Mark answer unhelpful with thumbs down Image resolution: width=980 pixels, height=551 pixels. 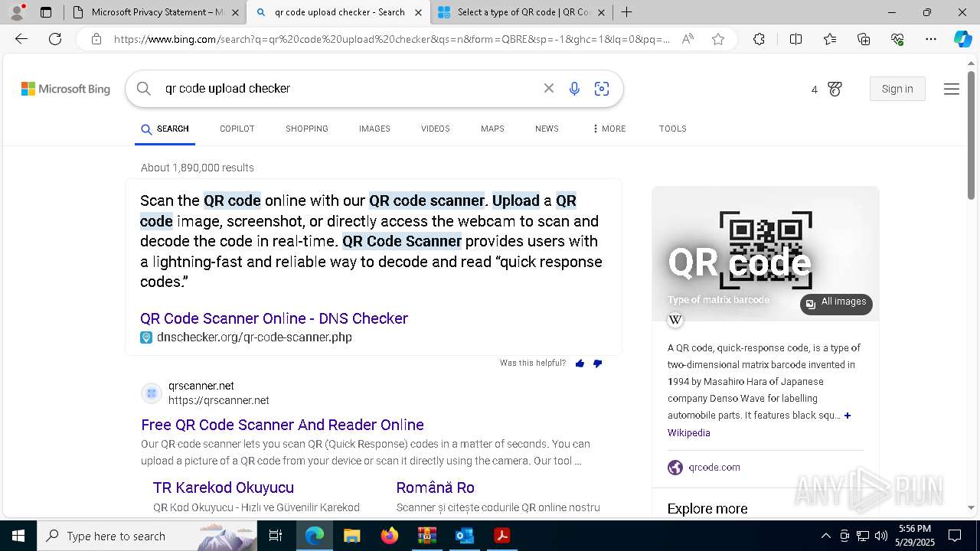(x=597, y=364)
